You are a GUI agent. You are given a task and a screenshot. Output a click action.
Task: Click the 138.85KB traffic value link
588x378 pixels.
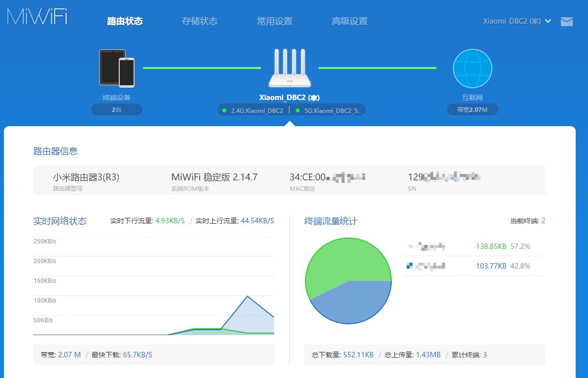[x=490, y=246]
